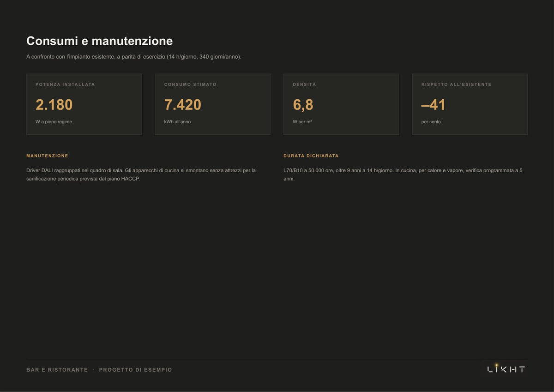The image size is (554, 392).
Task: Click the LIKHT logo in the footer
Action: (506, 368)
